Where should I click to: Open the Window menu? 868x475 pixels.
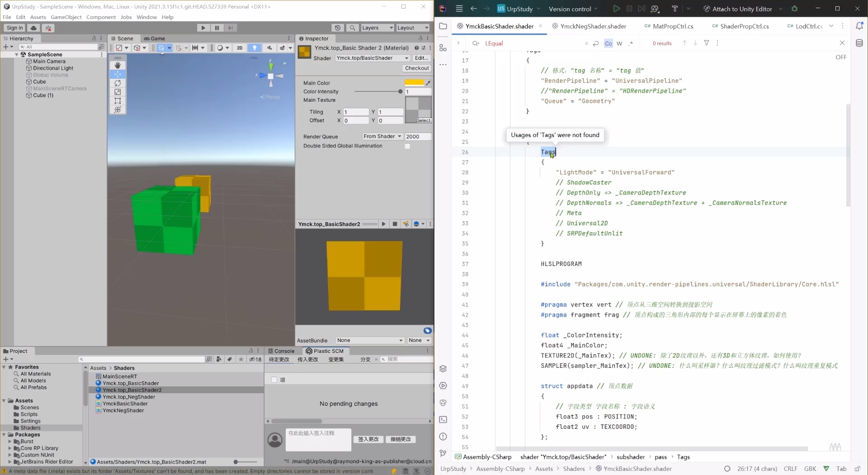point(146,17)
